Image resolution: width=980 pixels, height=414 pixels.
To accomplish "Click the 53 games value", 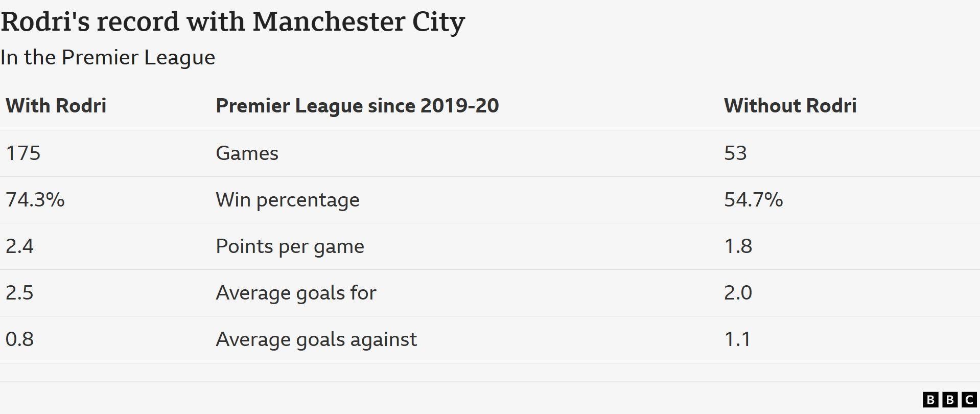I will tap(736, 153).
